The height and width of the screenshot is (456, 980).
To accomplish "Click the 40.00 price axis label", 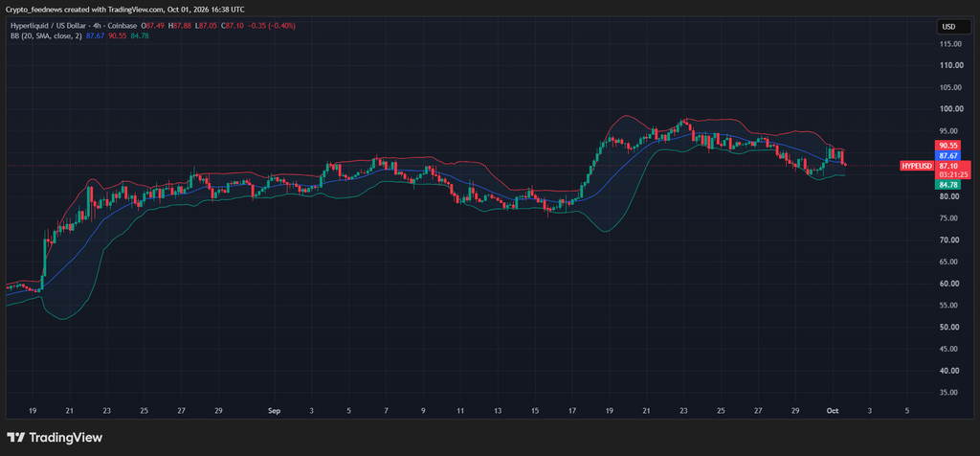I will tap(949, 371).
